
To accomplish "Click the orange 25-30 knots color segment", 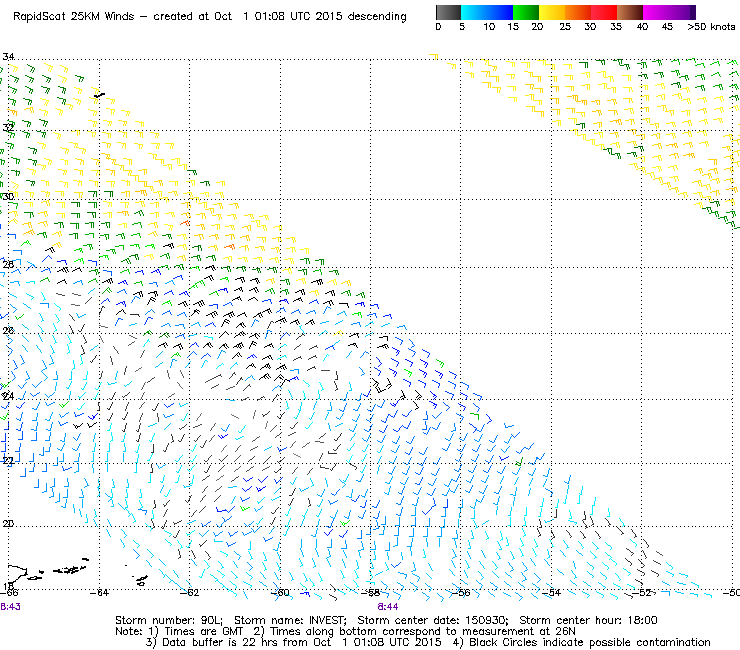I will [578, 12].
